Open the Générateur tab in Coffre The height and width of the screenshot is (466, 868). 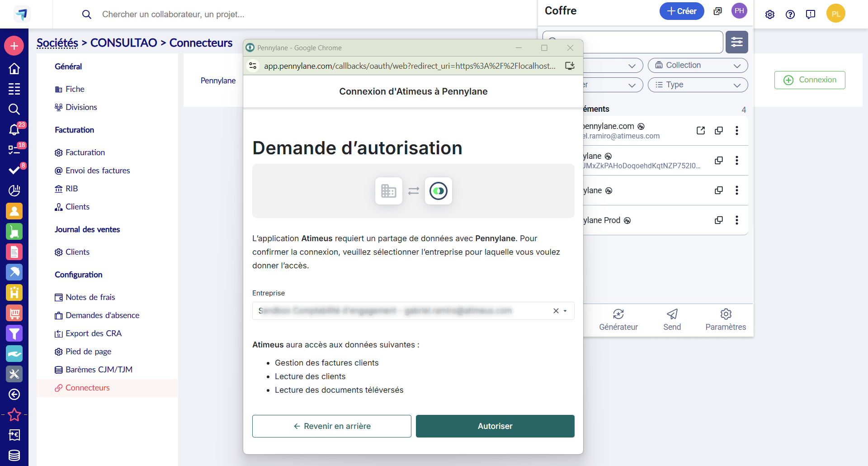pos(618,320)
